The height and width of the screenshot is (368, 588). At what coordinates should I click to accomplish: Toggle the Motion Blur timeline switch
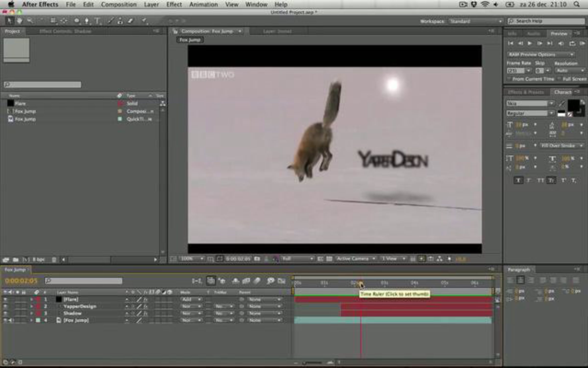257,281
